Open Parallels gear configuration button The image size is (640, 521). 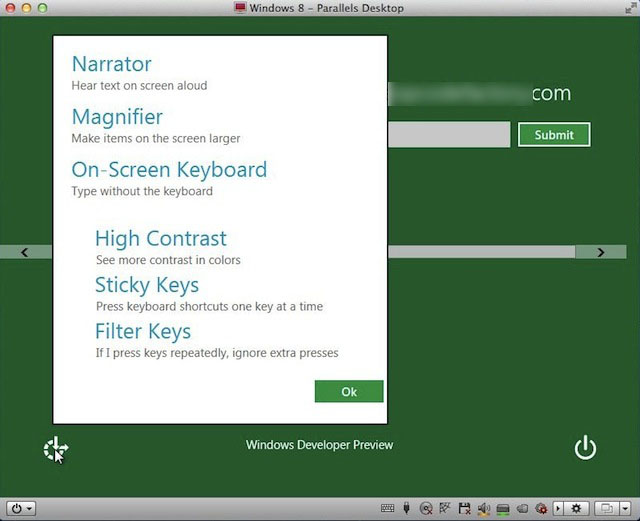[x=576, y=508]
